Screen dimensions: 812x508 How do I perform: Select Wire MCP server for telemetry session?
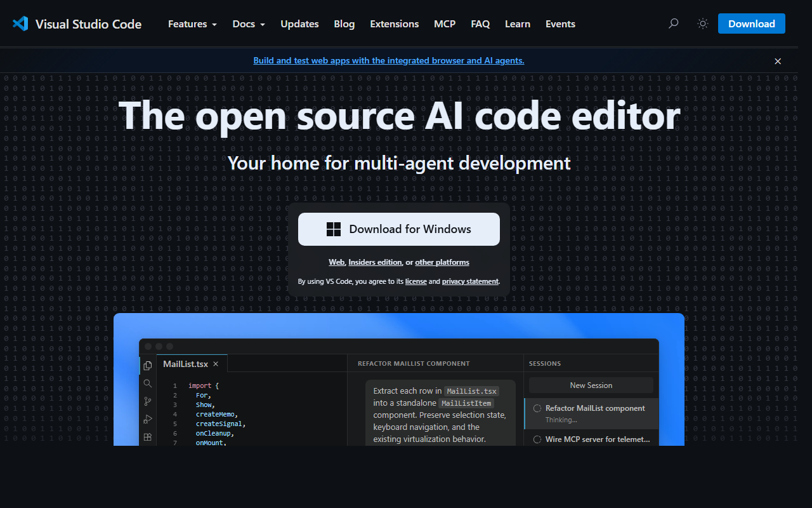click(591, 438)
